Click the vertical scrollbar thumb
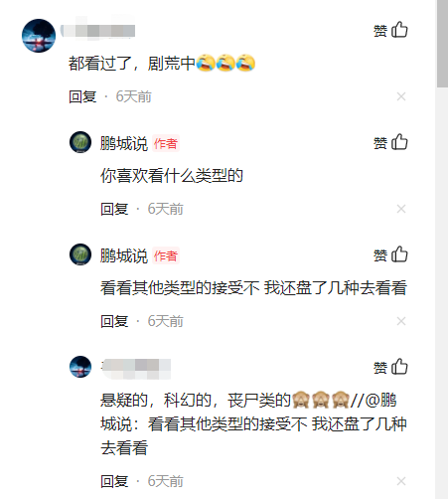The height and width of the screenshot is (499, 448). point(442,44)
